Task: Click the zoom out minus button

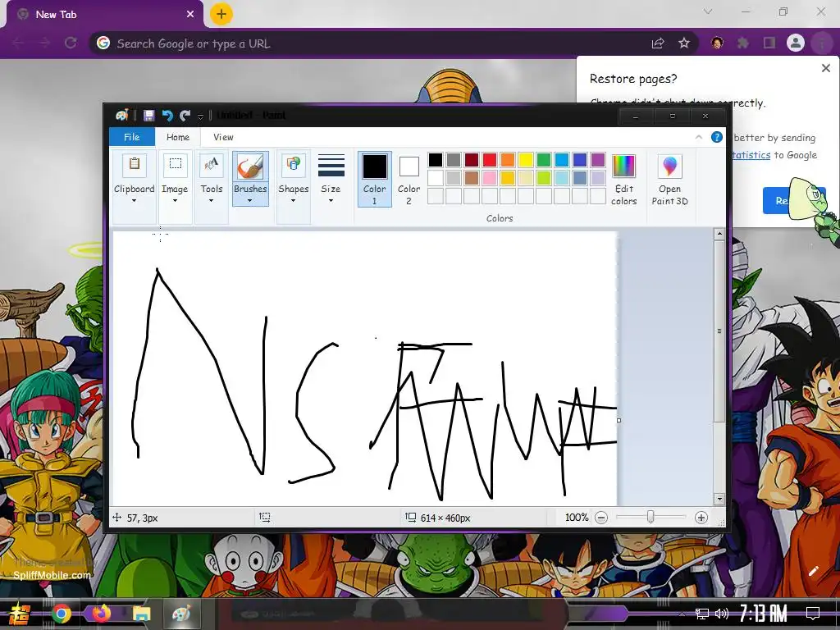Action: (x=601, y=518)
